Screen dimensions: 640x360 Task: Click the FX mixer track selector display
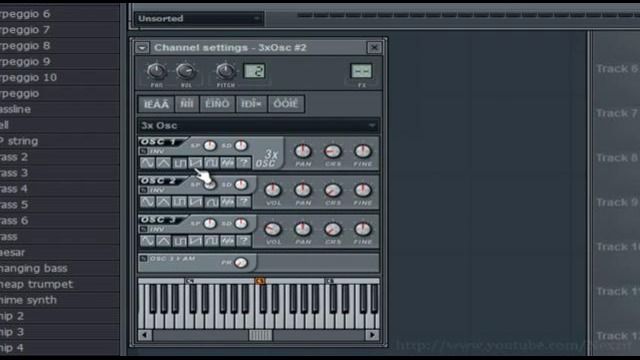click(361, 71)
